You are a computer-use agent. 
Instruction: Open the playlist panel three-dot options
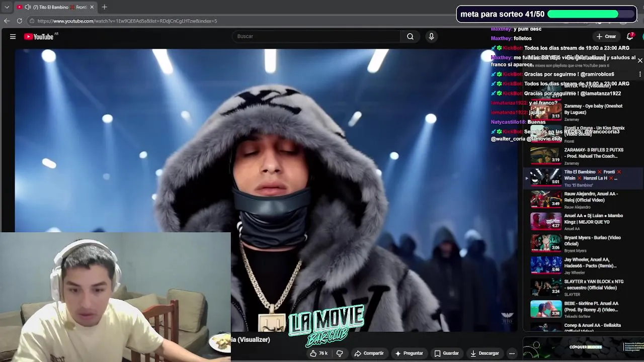pos(640,74)
